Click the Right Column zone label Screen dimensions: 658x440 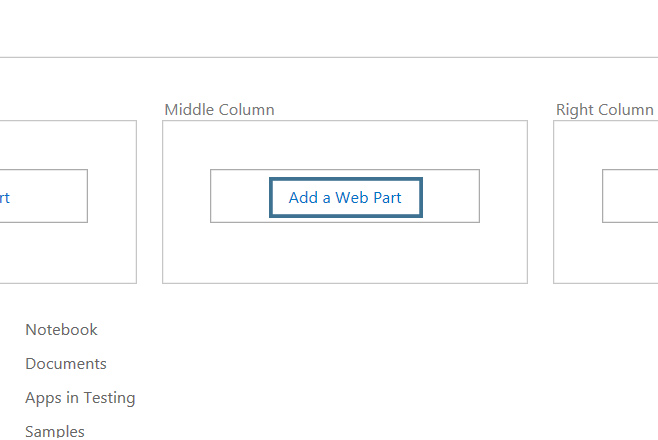pos(604,110)
